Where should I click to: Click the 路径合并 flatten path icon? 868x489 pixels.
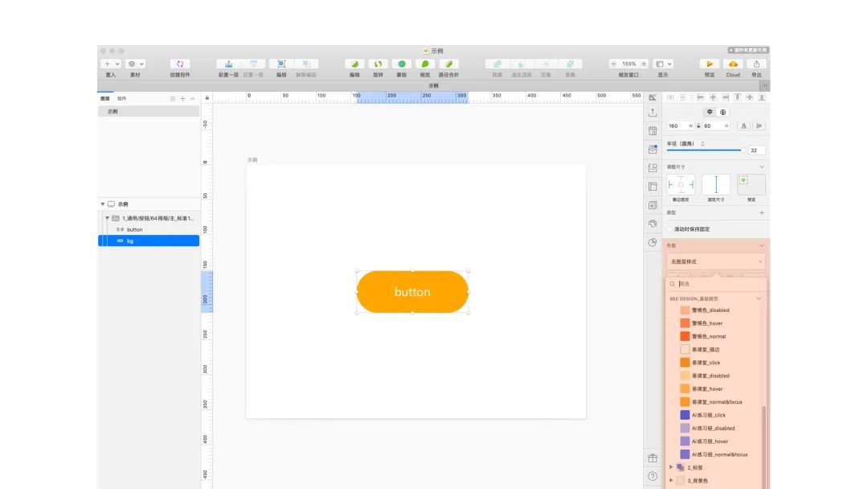(x=449, y=64)
